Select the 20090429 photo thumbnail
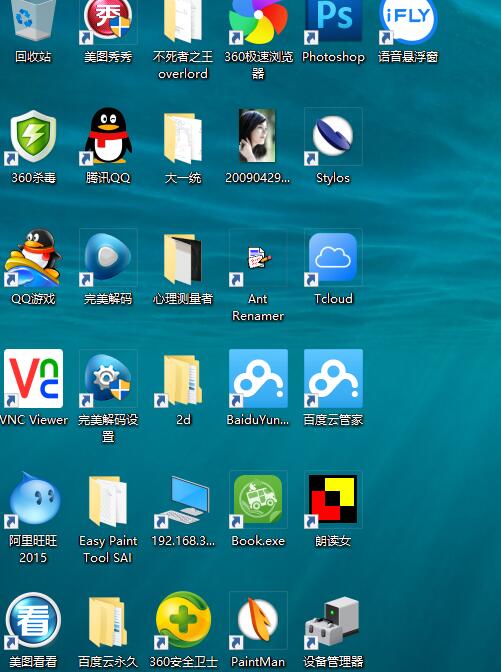The height and width of the screenshot is (672, 501). 257,135
